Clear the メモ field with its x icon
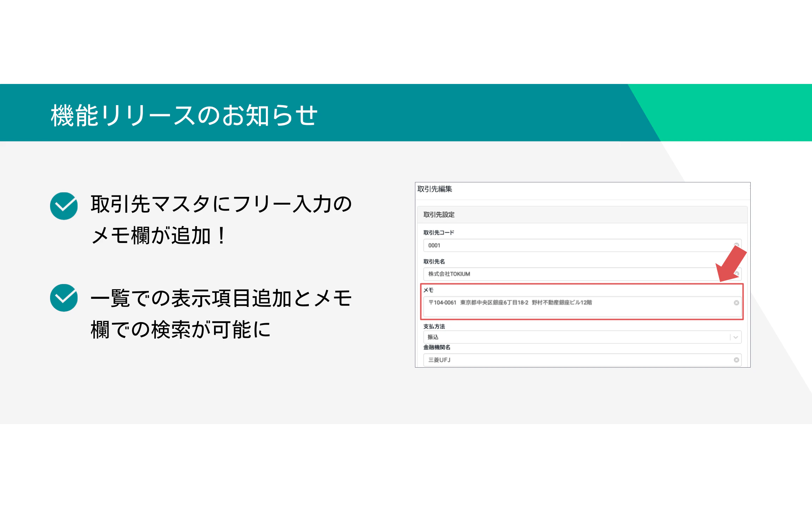The height and width of the screenshot is (508, 812). (x=736, y=303)
